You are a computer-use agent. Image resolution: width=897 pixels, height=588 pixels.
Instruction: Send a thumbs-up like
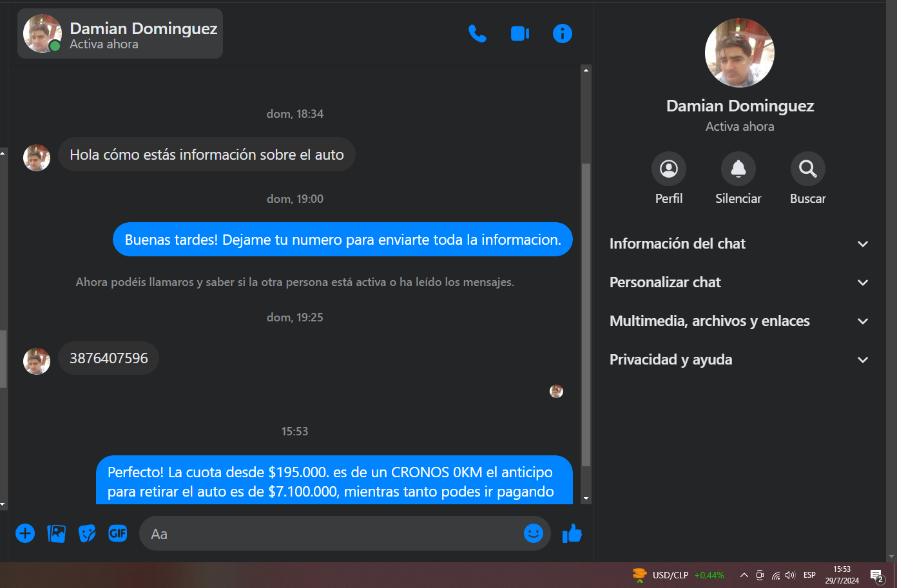(572, 533)
